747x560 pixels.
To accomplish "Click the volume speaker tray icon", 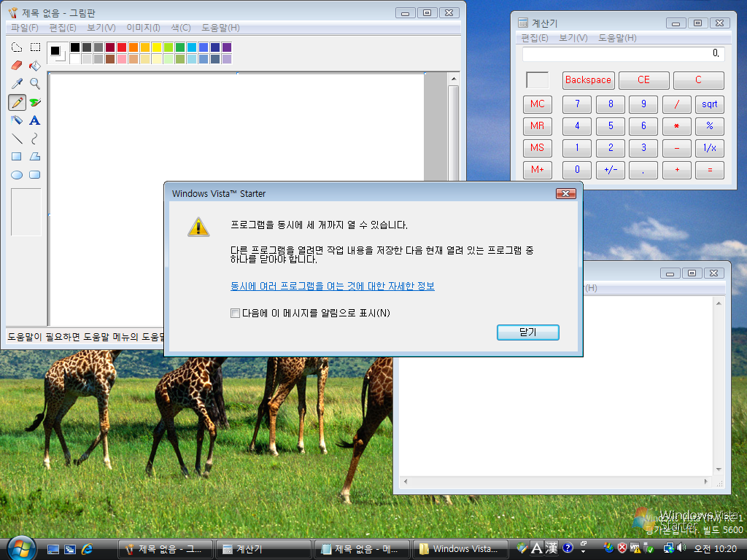I will [681, 548].
